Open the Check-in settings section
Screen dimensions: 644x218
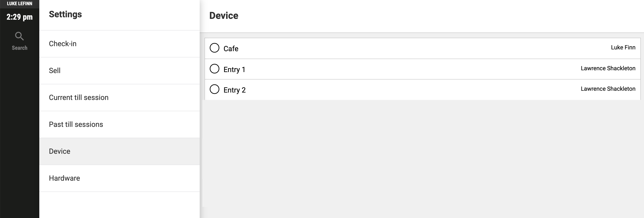119,44
